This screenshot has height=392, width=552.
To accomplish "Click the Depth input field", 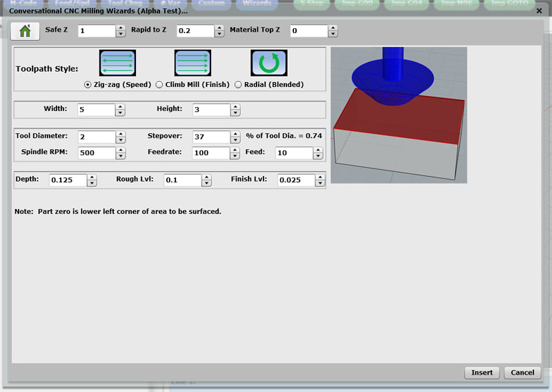I will point(68,180).
